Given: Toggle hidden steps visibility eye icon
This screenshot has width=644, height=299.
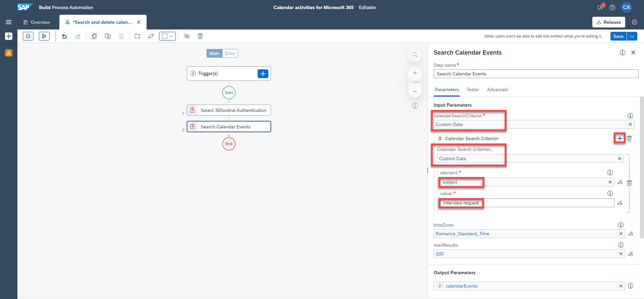Looking at the screenshot, I should 187,36.
